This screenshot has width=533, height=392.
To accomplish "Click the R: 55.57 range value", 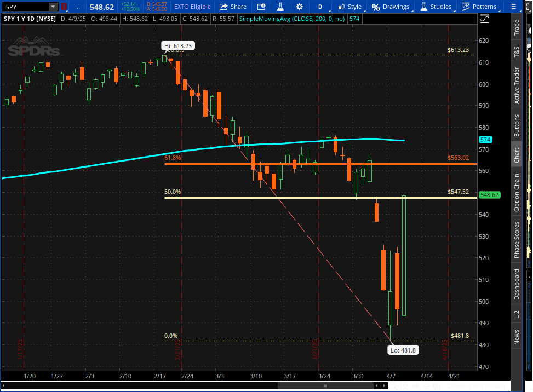I will click(x=223, y=19).
